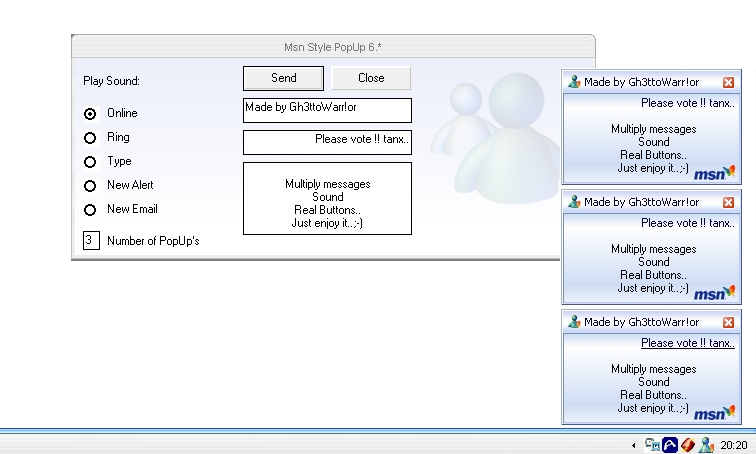This screenshot has height=454, width=756.
Task: Expand hidden system tray icons arrow
Action: coord(632,445)
